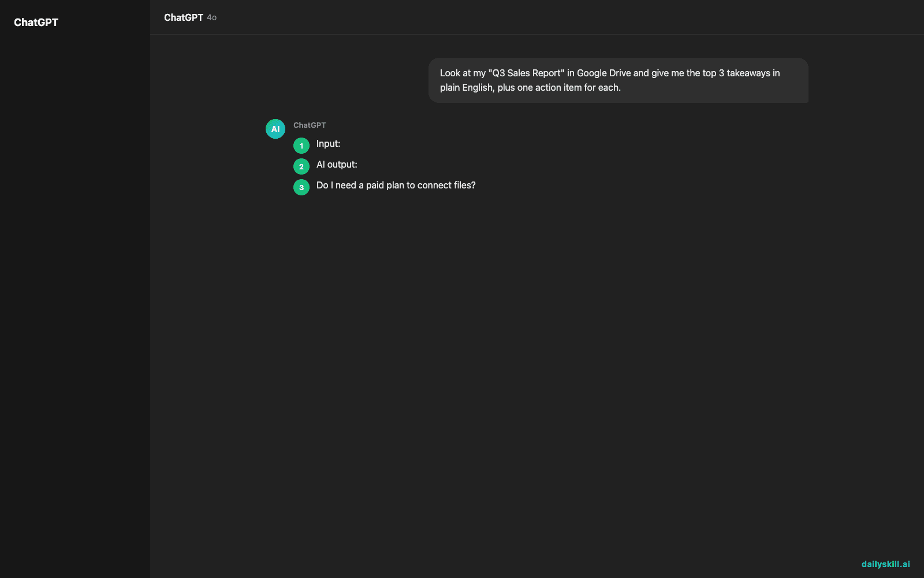Click the ChatGPT sender name label
This screenshot has width=924, height=578.
coord(310,125)
